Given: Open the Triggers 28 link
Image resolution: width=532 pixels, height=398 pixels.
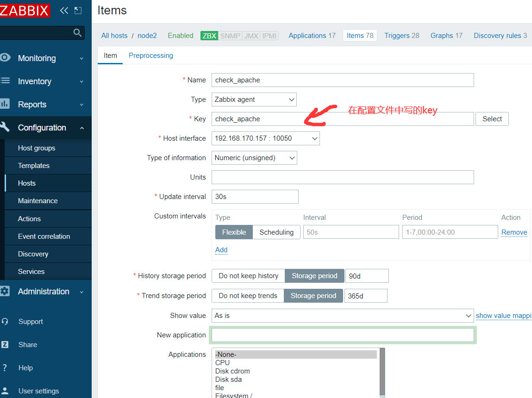Looking at the screenshot, I should coord(402,36).
